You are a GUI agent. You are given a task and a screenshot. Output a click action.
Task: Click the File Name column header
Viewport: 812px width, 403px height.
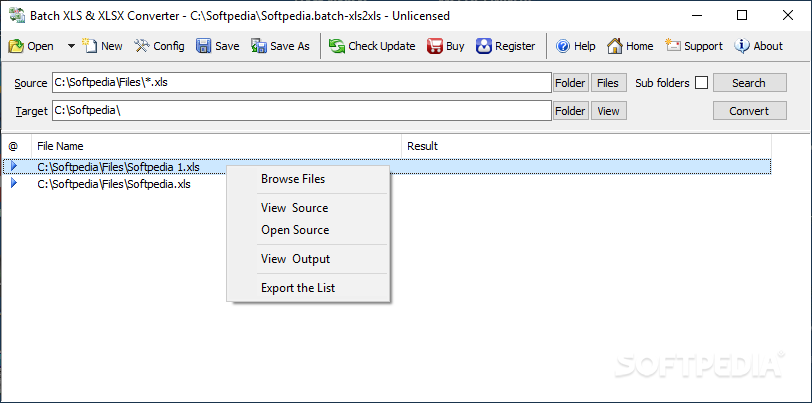tap(216, 146)
